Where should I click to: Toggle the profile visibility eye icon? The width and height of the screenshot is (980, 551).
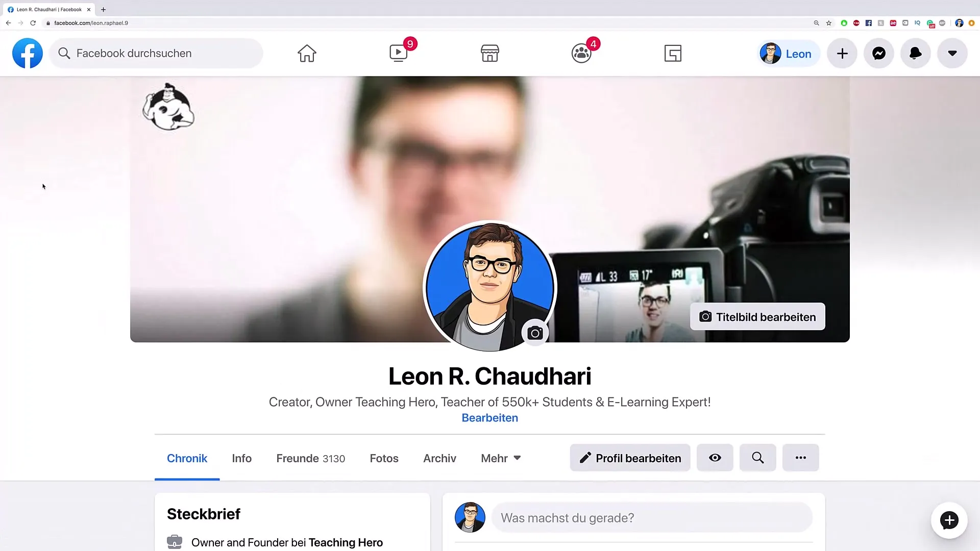click(x=715, y=458)
